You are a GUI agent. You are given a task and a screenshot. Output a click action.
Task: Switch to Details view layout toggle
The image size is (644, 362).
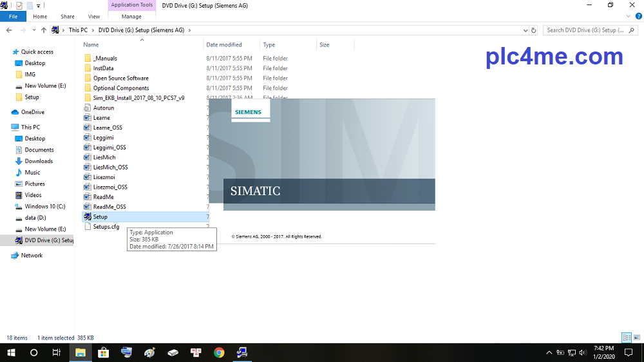[626, 338]
